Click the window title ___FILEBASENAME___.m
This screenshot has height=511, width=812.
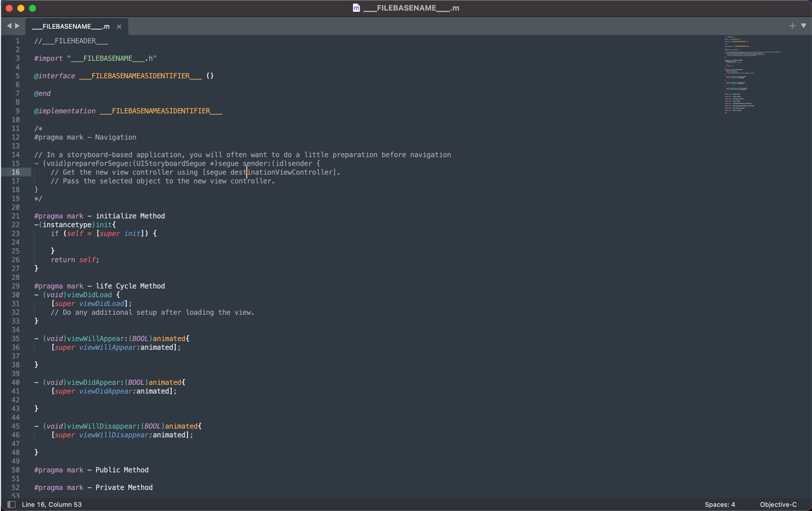coord(411,8)
